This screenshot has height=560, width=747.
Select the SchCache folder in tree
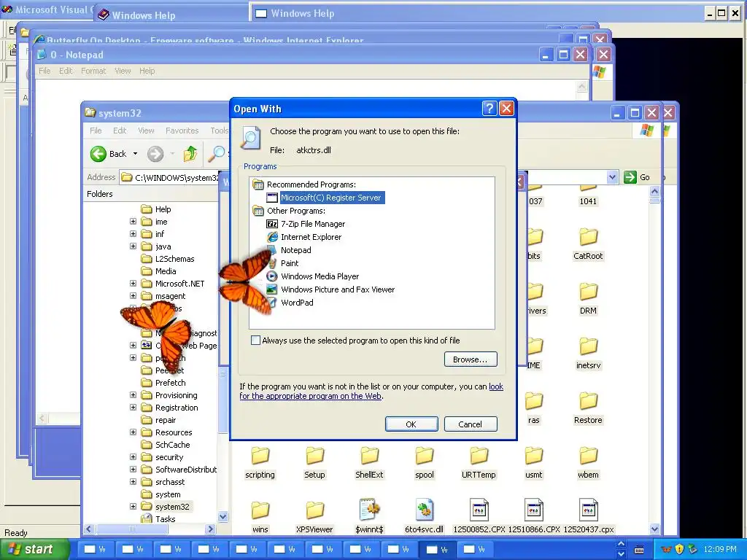[166, 444]
